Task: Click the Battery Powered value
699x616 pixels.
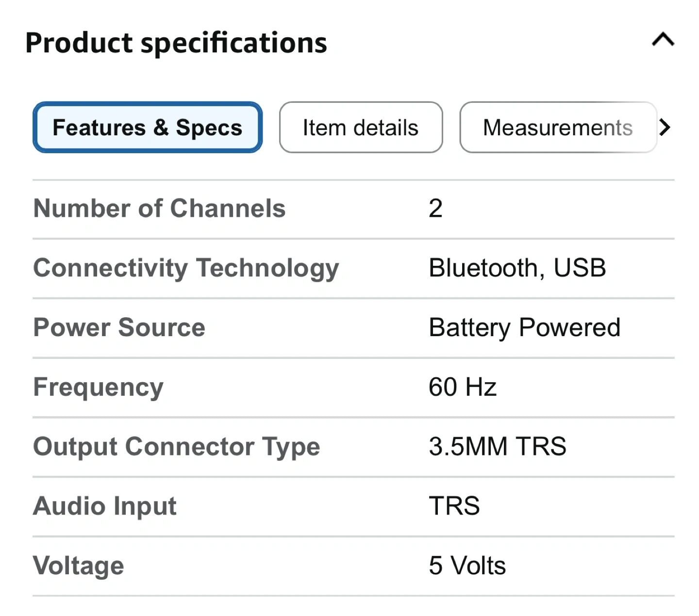Action: [525, 327]
